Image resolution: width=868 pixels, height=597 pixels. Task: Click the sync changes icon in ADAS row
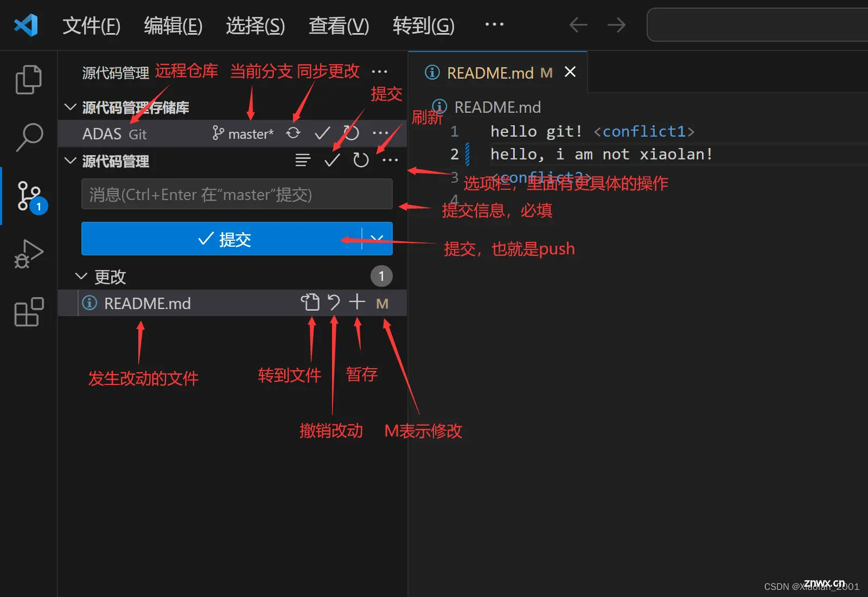(x=293, y=133)
